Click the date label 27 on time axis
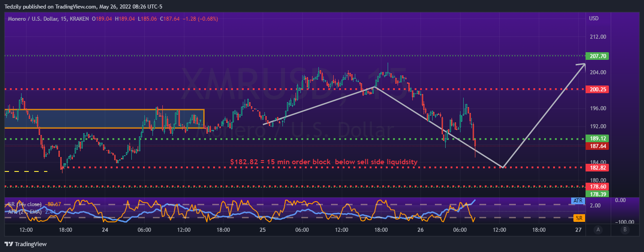 [578, 230]
